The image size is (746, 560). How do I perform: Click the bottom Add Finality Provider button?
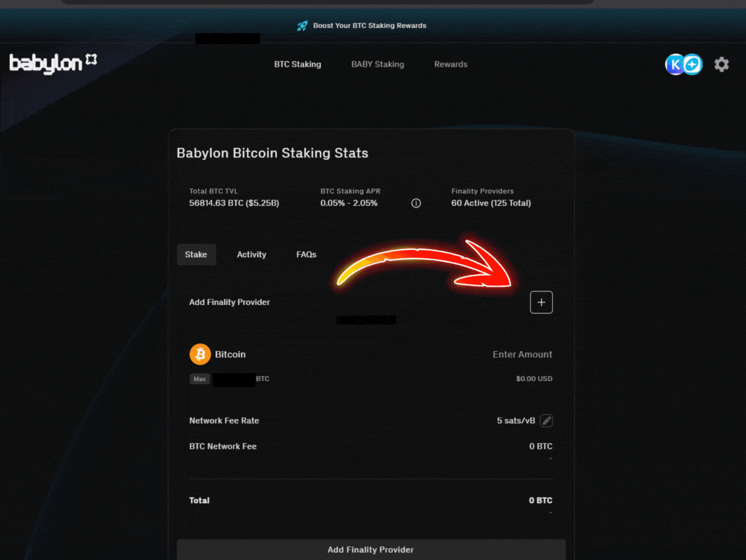(370, 549)
